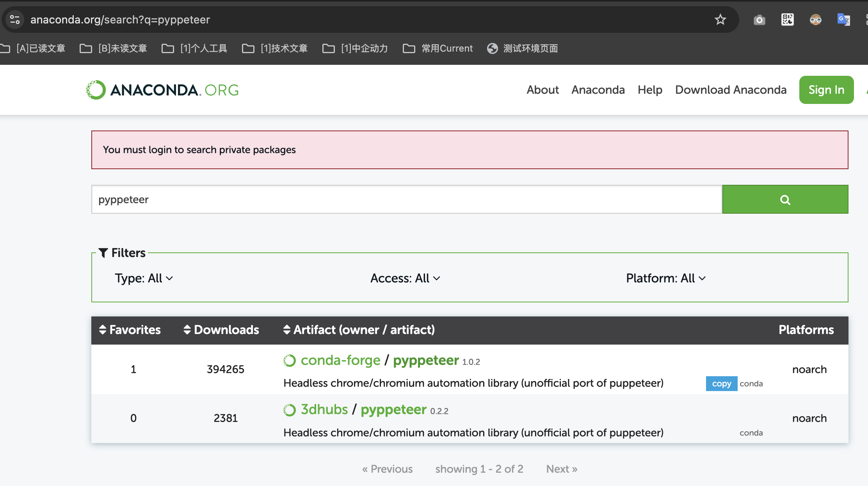Click the site info icon in address bar
868x486 pixels.
point(15,20)
